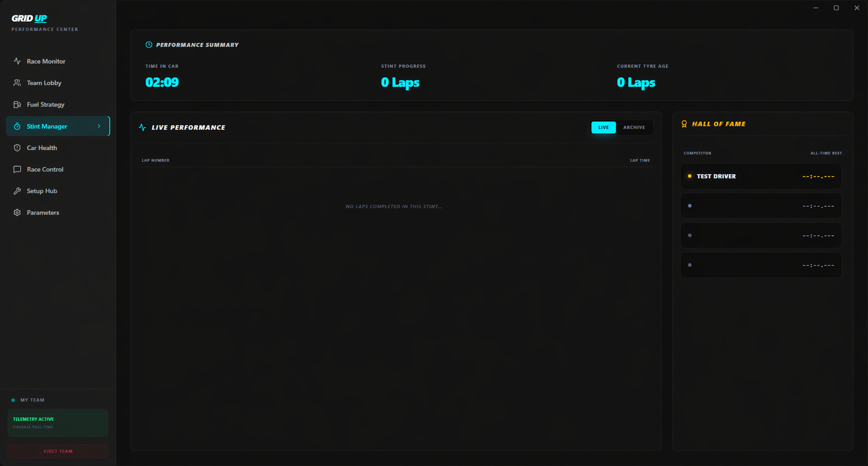Image resolution: width=868 pixels, height=466 pixels.
Task: Click the Telemetry Active status card
Action: pyautogui.click(x=58, y=423)
